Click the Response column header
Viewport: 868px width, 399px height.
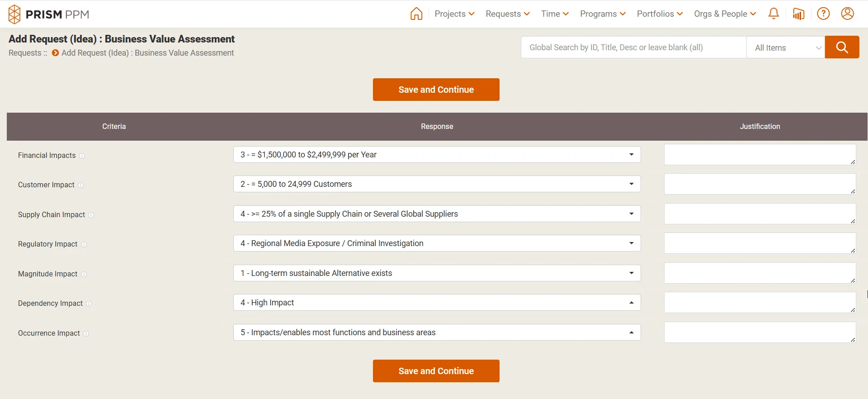(x=437, y=126)
